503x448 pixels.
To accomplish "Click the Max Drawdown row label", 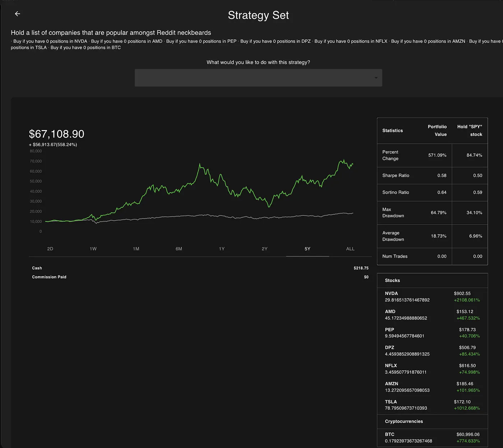I will (393, 213).
